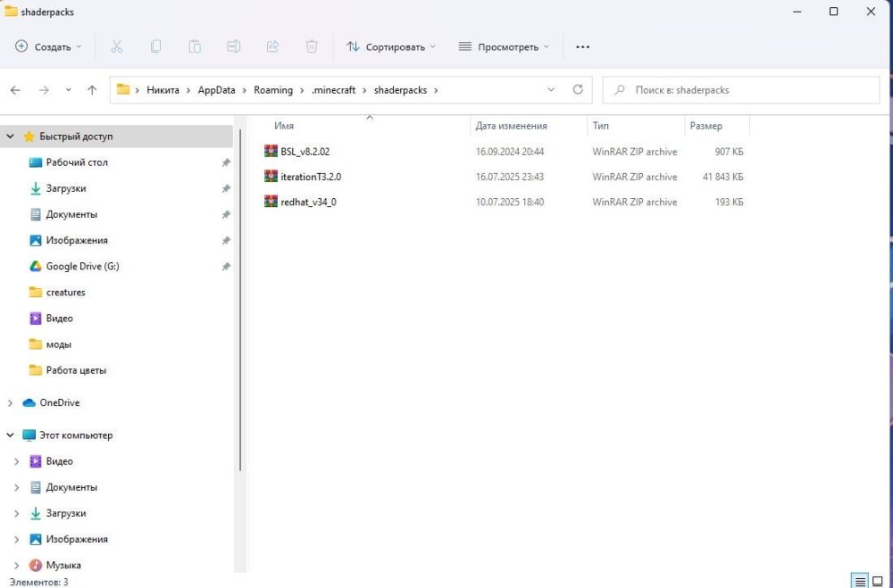
Task: Collapse the Быстрый доступ section
Action: click(x=10, y=137)
